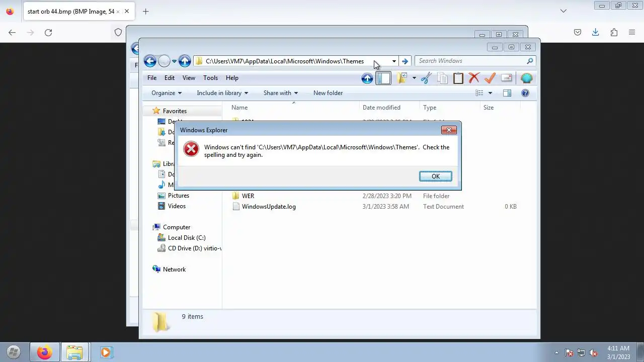The image size is (644, 362).
Task: Open the Tools menu
Action: click(210, 78)
